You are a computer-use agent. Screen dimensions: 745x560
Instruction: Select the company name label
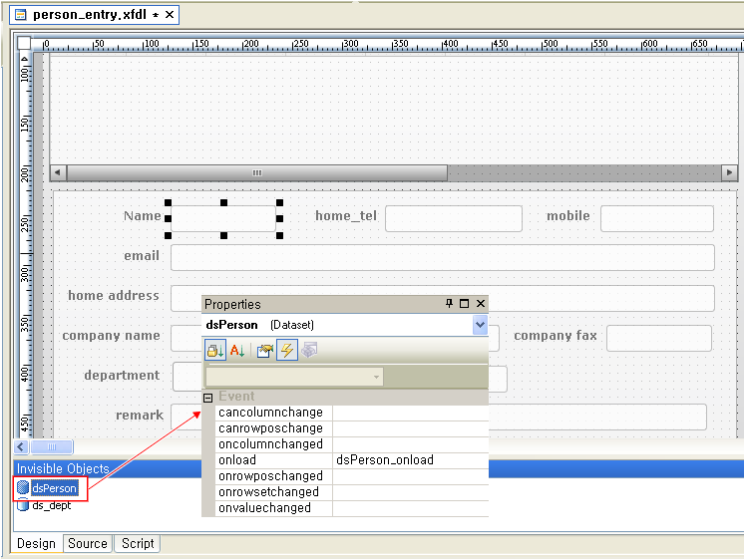[x=111, y=336]
